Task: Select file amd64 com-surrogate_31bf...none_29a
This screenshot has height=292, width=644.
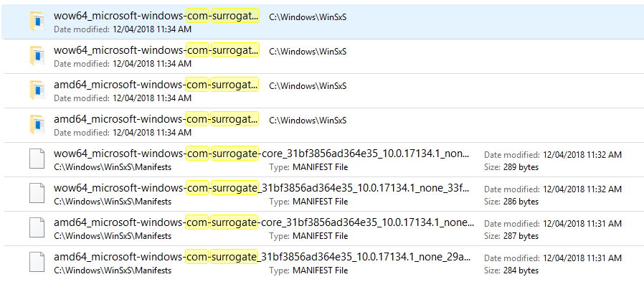Action: [262, 258]
